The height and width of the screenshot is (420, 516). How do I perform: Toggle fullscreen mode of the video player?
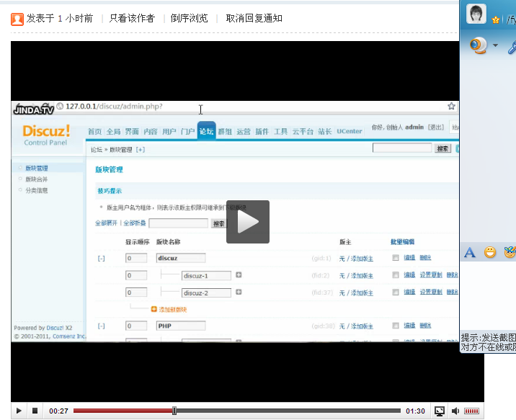click(440, 411)
